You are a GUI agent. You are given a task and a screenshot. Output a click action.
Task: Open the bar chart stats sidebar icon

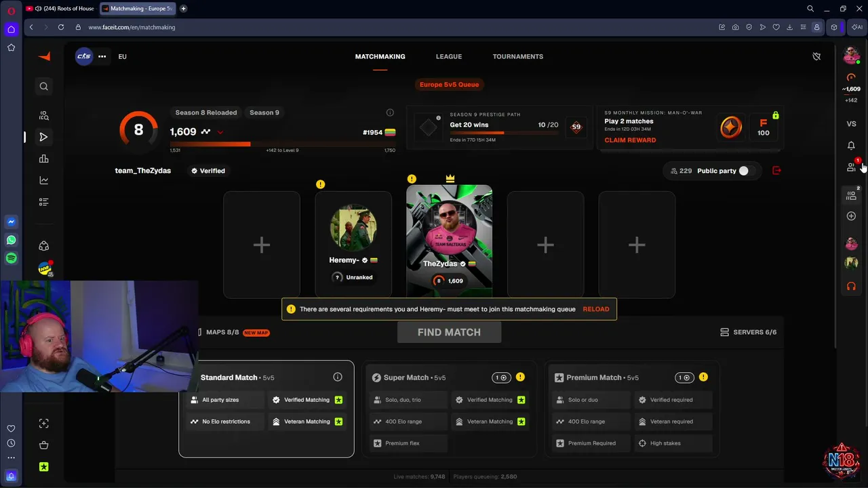(x=43, y=159)
